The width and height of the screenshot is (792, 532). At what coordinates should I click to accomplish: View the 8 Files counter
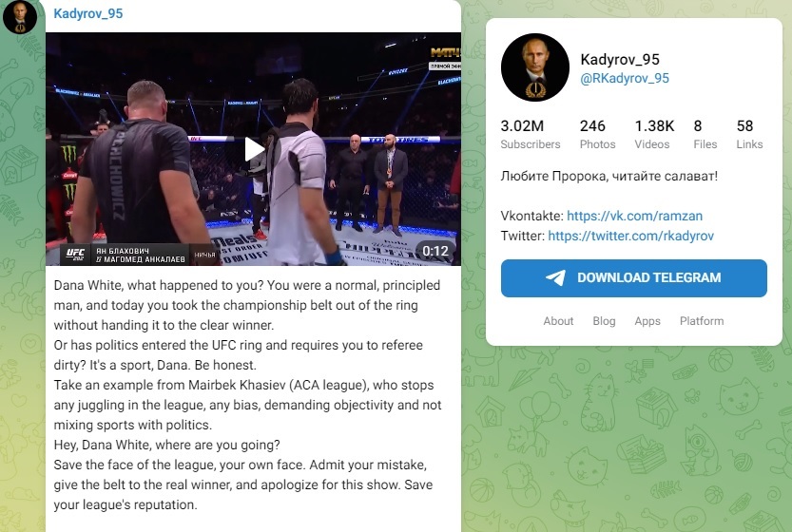pos(705,134)
